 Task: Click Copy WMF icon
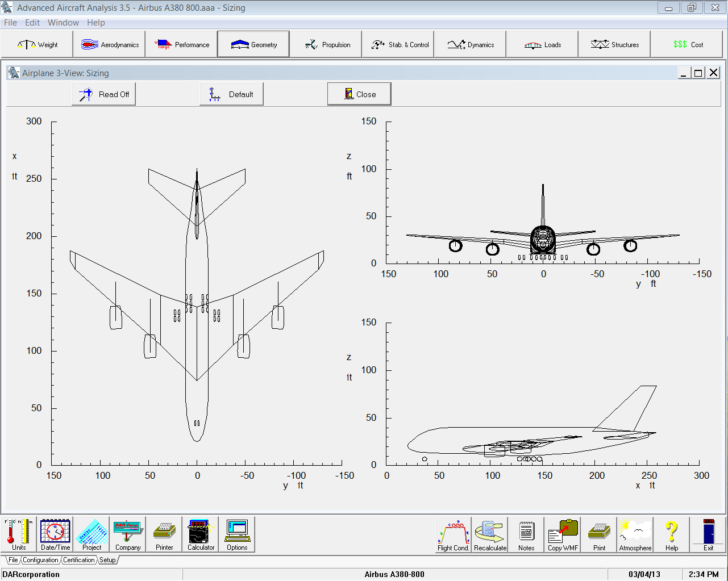tap(563, 534)
